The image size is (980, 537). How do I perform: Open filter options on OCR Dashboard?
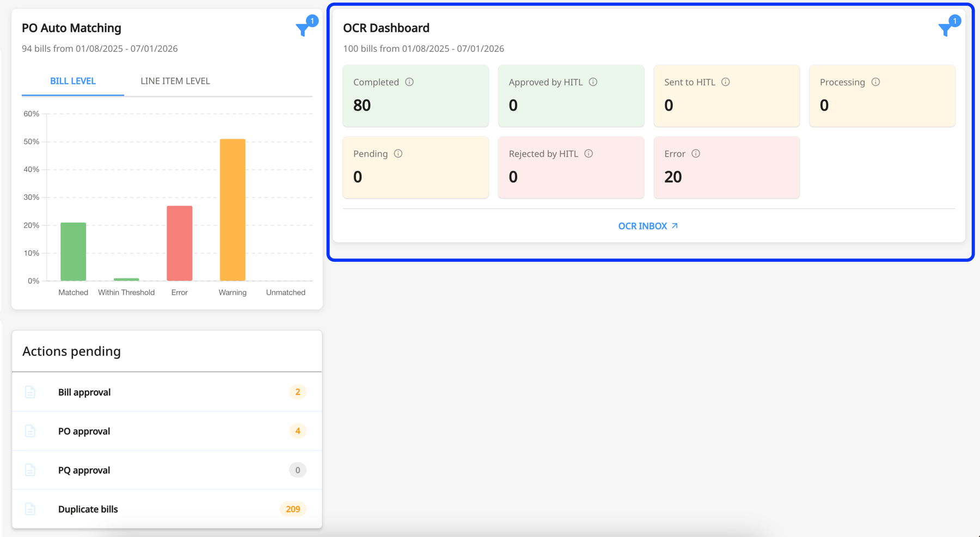tap(945, 30)
